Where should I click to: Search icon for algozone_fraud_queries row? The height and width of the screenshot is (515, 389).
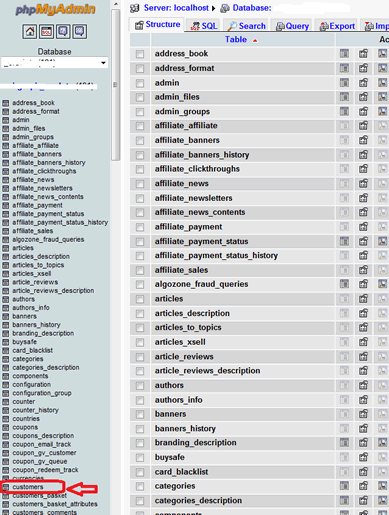(382, 284)
